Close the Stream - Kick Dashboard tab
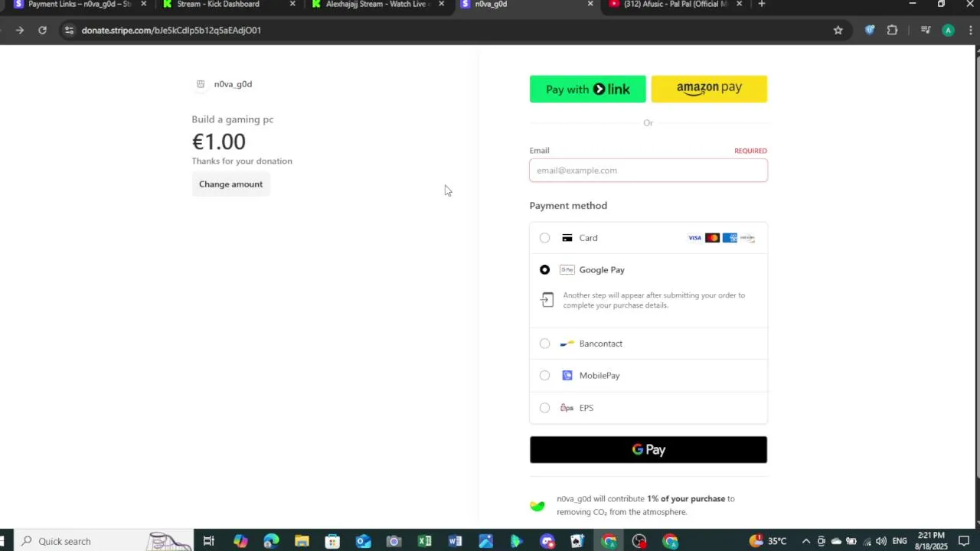This screenshot has width=980, height=551. coord(292,4)
